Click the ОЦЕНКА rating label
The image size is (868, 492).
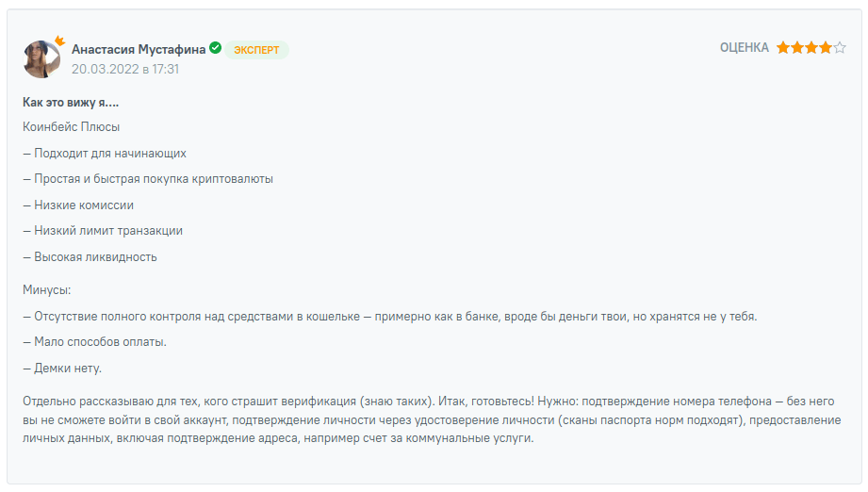point(744,48)
